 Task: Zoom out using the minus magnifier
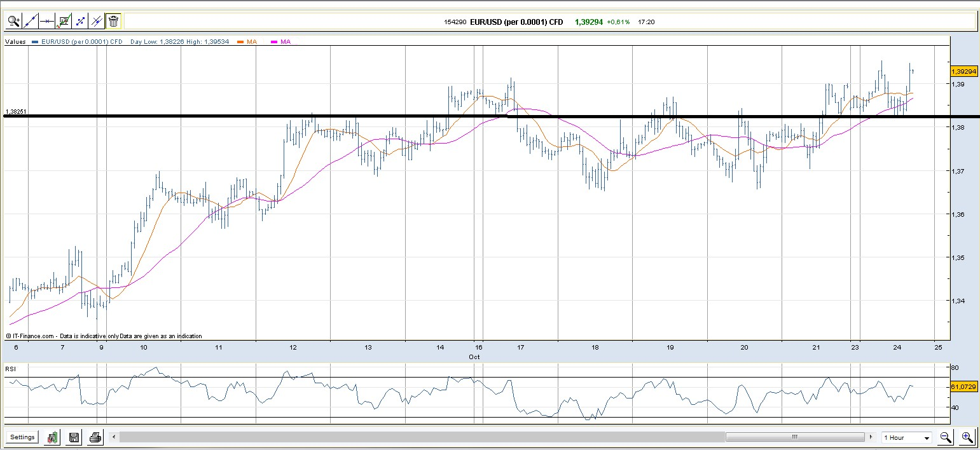pos(946,437)
